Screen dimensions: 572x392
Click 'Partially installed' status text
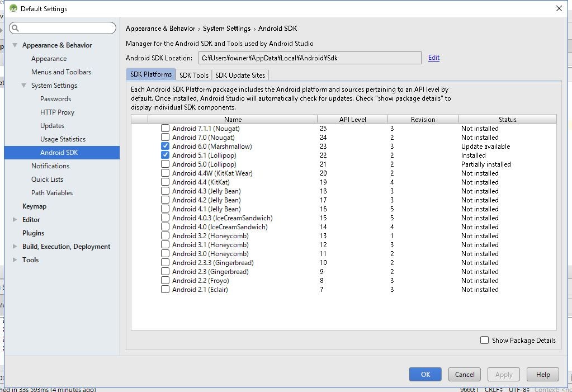coord(486,164)
